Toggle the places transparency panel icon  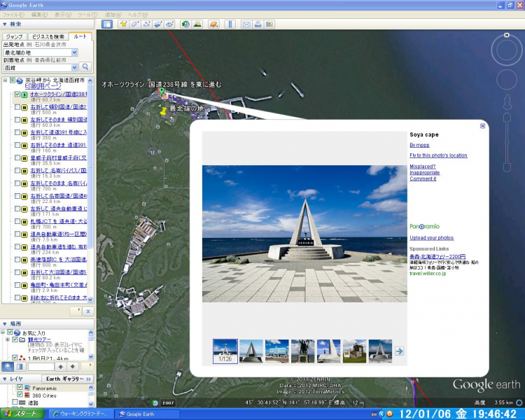(x=20, y=366)
